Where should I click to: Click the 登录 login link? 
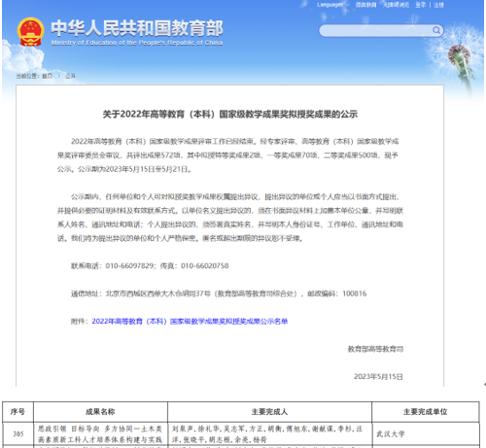[421, 5]
